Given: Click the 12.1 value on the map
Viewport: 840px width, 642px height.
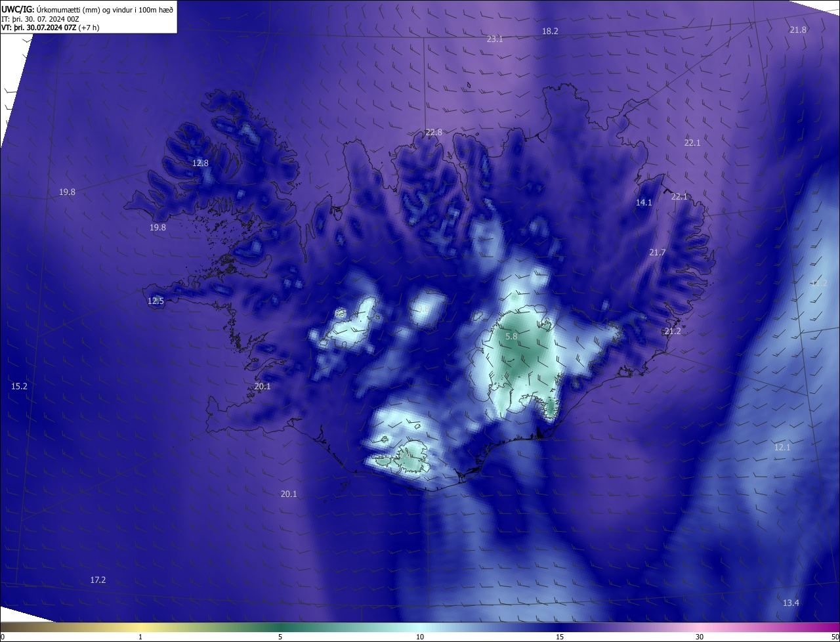Looking at the screenshot, I should point(782,447).
